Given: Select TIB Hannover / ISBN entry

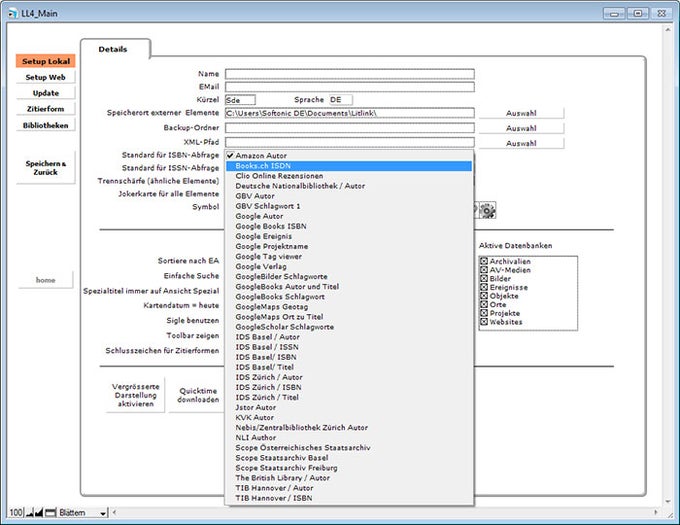Looking at the screenshot, I should point(349,498).
